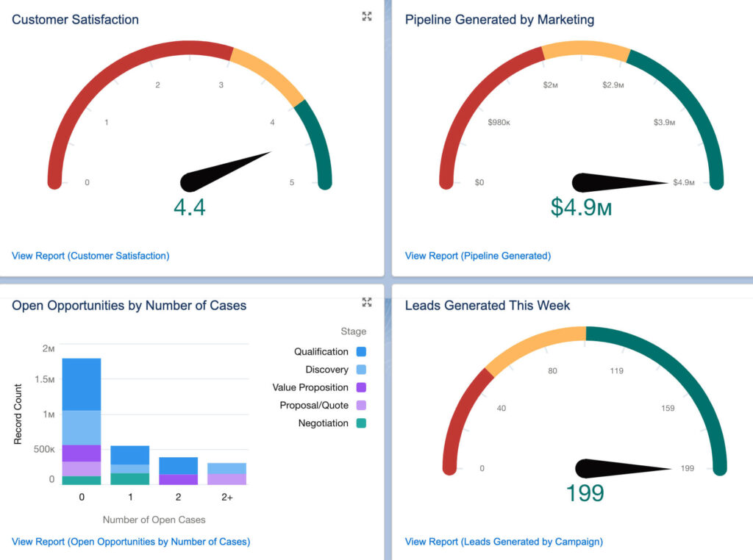753x560 pixels.
Task: Click the 4.4 satisfaction score value
Action: coord(190,208)
